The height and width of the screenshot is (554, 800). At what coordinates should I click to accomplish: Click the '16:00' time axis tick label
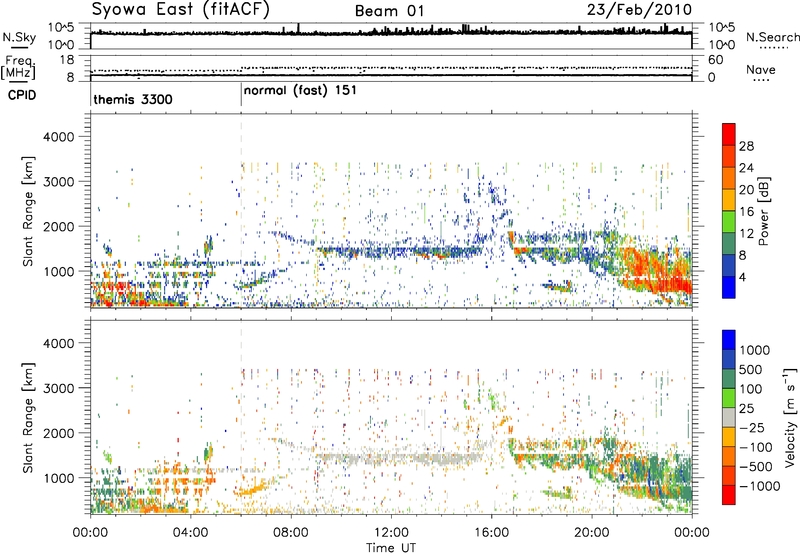pos(491,533)
